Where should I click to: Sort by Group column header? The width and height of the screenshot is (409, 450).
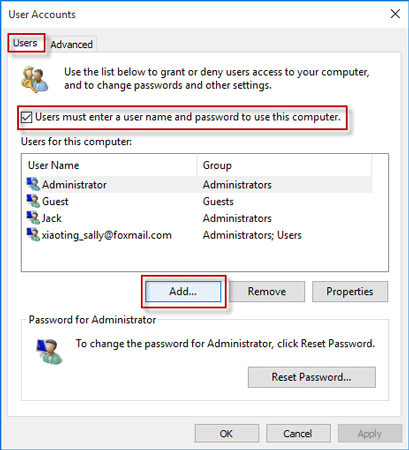click(x=284, y=165)
